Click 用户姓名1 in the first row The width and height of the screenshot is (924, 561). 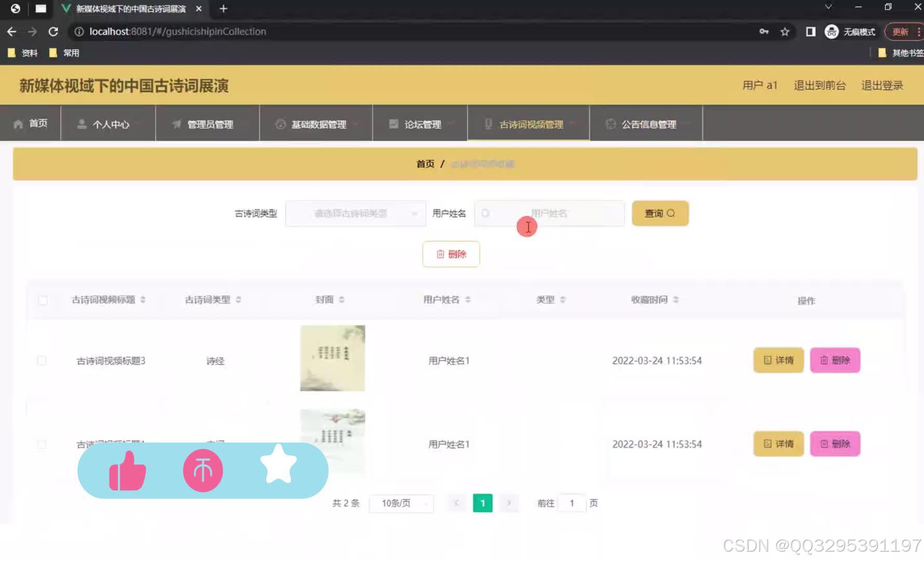449,361
